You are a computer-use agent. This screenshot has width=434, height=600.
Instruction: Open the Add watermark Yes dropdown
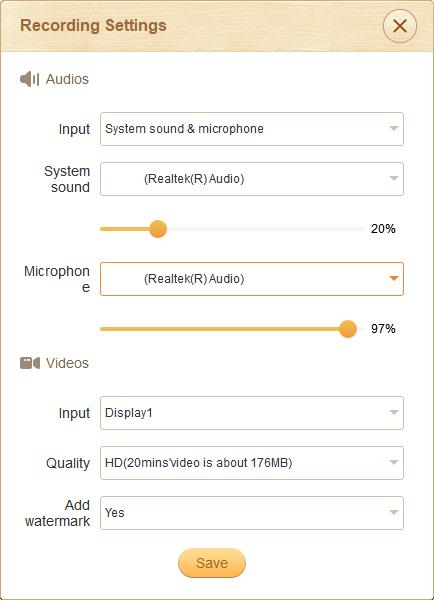point(252,513)
